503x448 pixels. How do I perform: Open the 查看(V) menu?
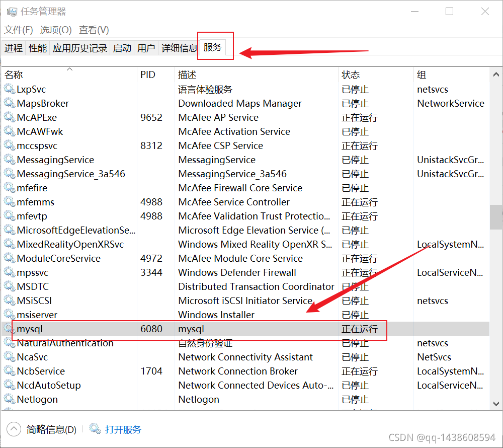(x=94, y=30)
